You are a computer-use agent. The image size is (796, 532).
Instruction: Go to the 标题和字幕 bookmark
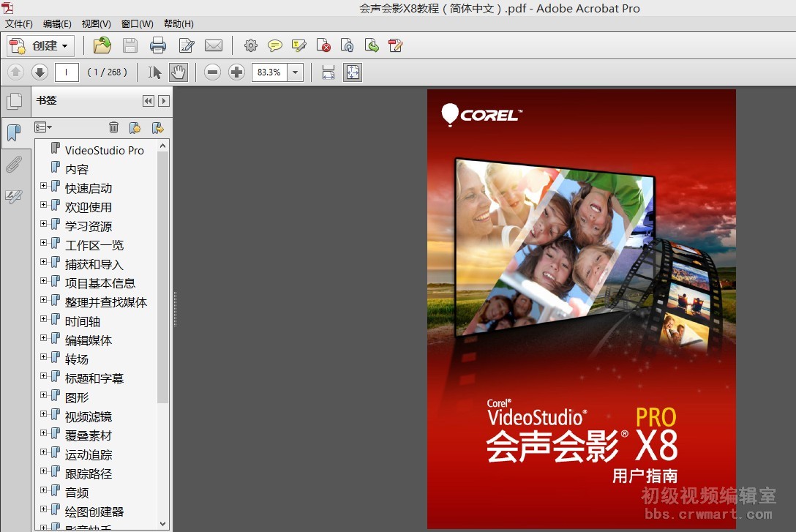(94, 378)
